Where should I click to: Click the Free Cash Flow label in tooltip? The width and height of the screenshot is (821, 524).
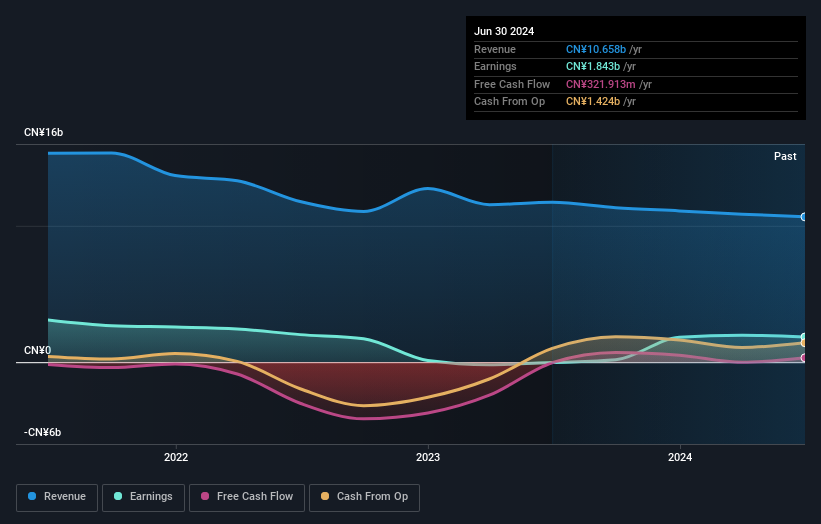coord(512,84)
